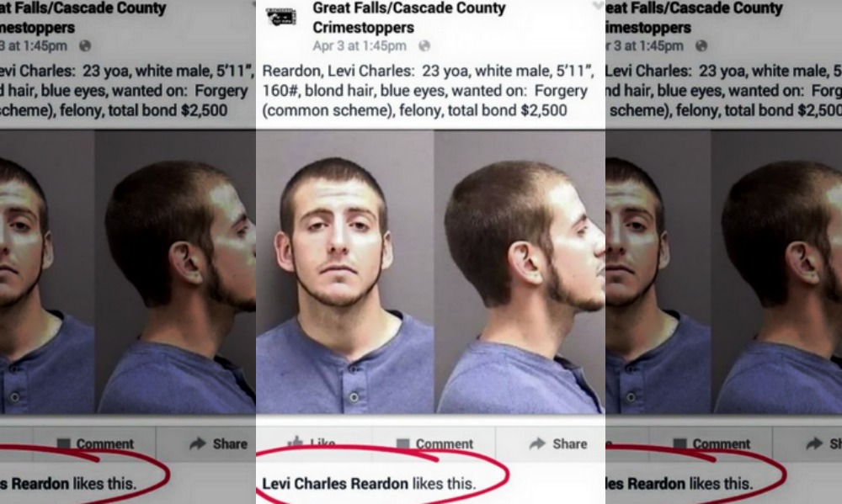Click the globe icon in the right blurred copy
Viewport: 842px width, 504px height.
click(701, 45)
